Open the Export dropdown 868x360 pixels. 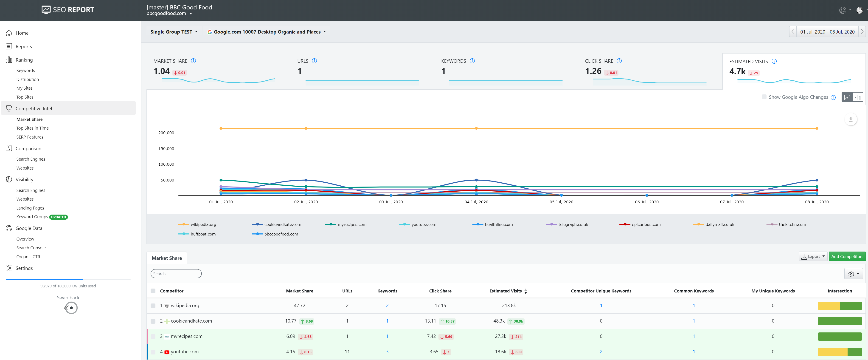click(813, 257)
